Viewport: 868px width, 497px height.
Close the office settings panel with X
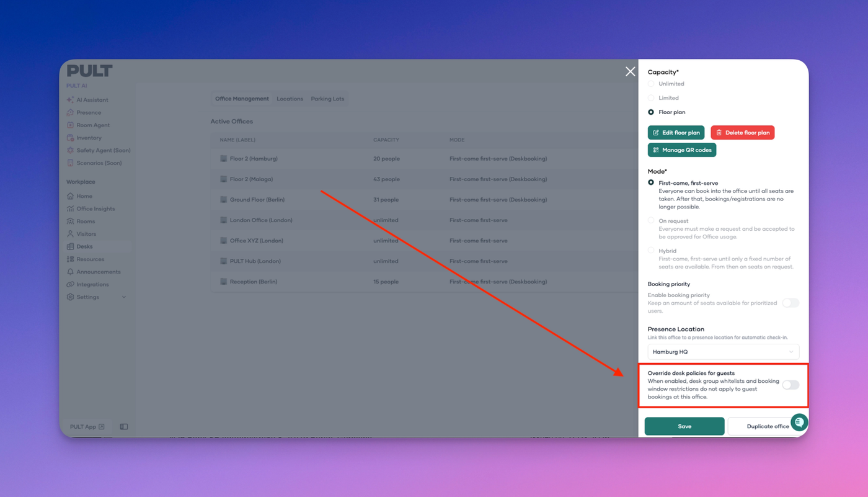coord(630,71)
